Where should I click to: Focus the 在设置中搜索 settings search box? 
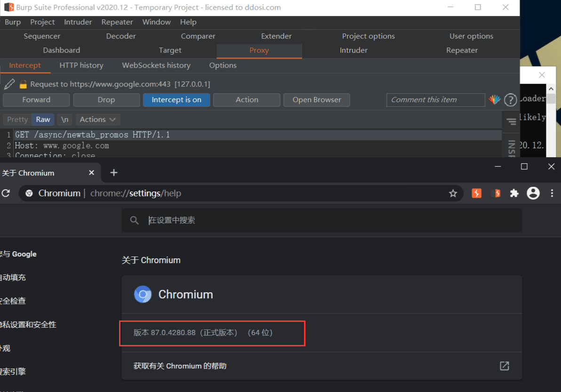[321, 220]
